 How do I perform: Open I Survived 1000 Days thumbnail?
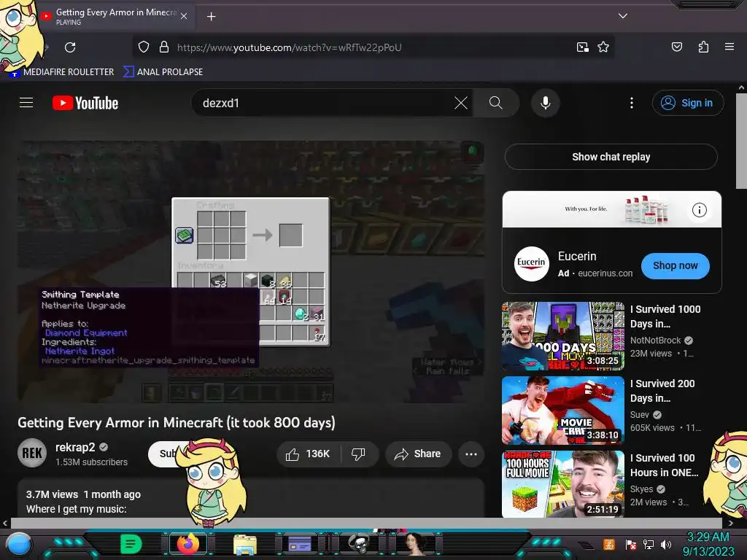click(x=562, y=336)
